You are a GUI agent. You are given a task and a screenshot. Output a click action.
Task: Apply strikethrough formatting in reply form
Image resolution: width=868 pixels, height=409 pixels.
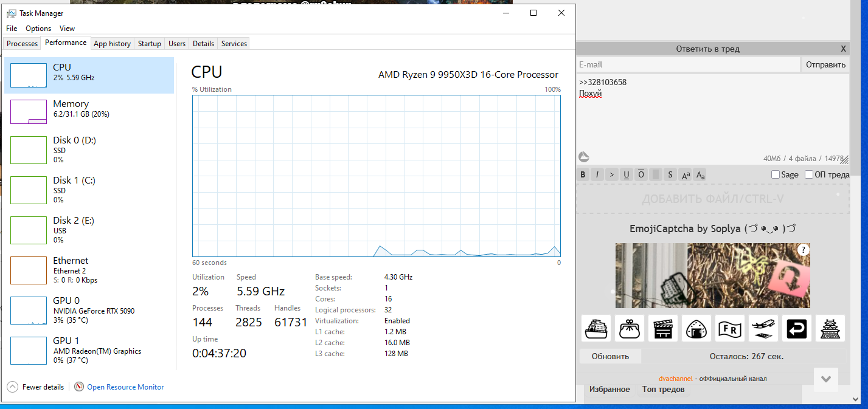tap(670, 174)
